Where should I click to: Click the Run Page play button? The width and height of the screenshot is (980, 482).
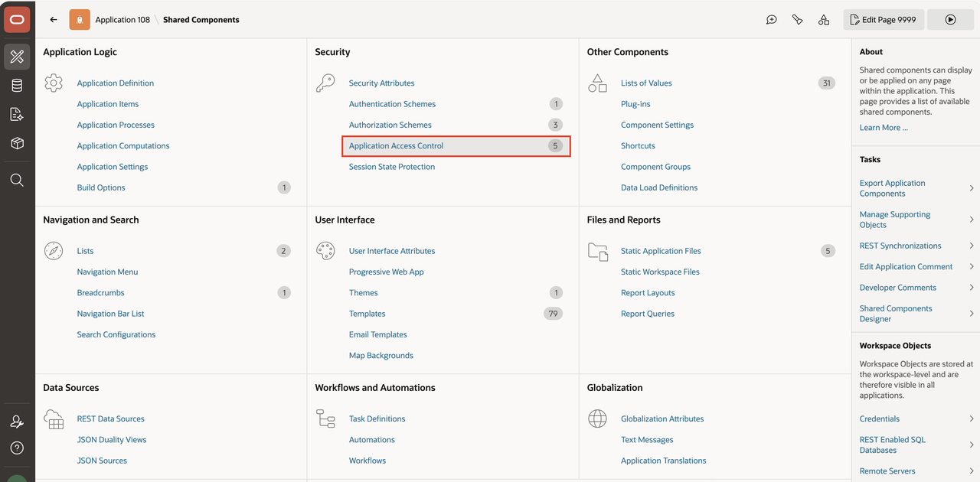tap(950, 20)
